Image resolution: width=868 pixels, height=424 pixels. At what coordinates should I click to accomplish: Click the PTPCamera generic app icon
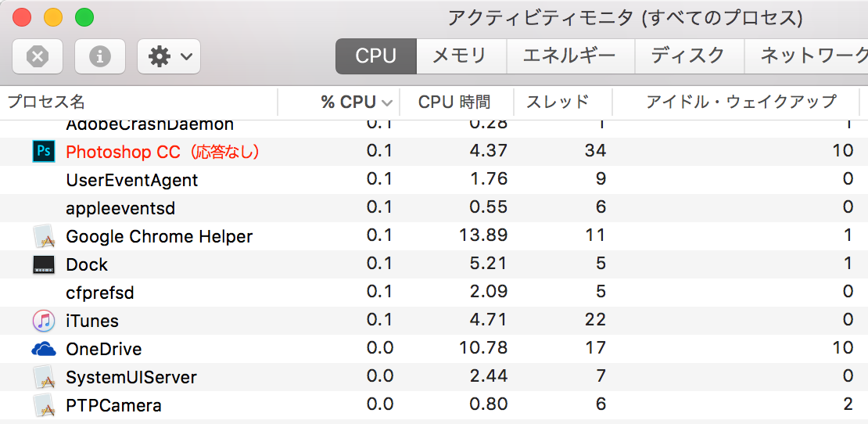pyautogui.click(x=44, y=406)
